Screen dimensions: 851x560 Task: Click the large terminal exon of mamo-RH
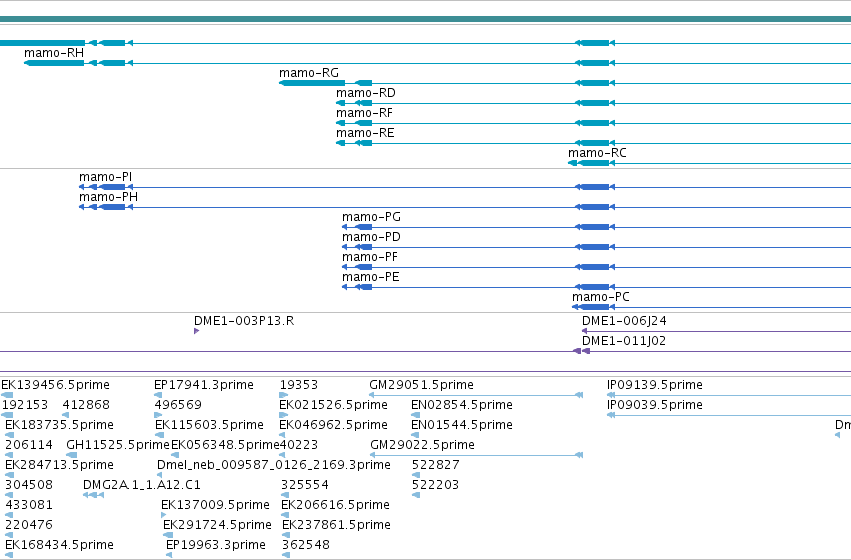55,63
